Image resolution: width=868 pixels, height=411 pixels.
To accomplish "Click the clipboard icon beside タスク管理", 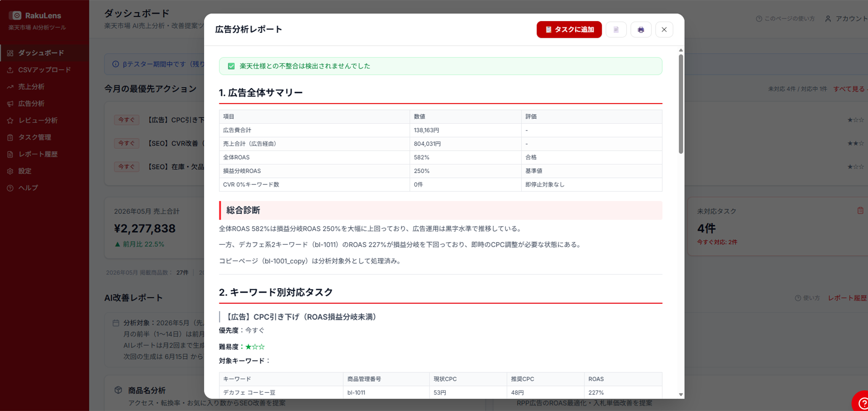I will 10,138.
